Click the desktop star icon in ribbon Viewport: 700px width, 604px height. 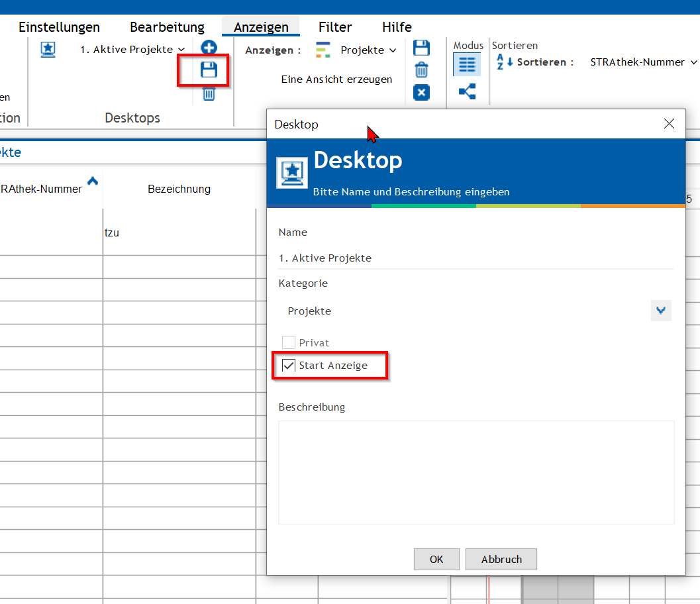(48, 49)
